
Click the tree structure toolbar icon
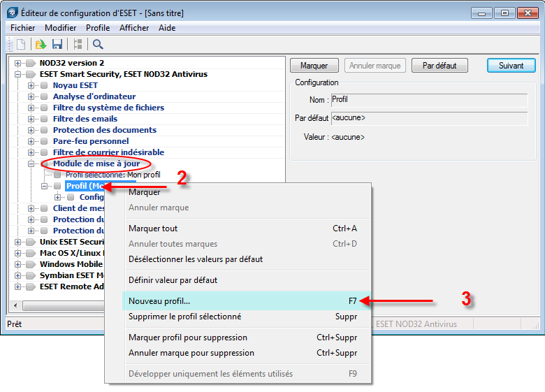(x=78, y=45)
